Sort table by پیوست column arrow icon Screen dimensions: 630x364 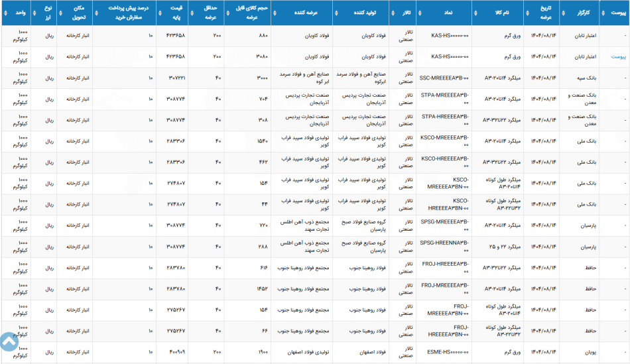click(x=603, y=13)
